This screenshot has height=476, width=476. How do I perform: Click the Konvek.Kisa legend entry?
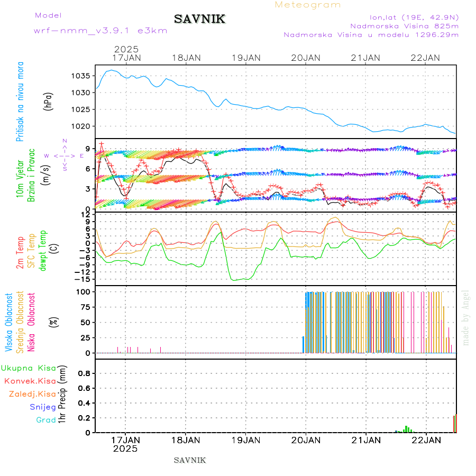[x=30, y=381]
